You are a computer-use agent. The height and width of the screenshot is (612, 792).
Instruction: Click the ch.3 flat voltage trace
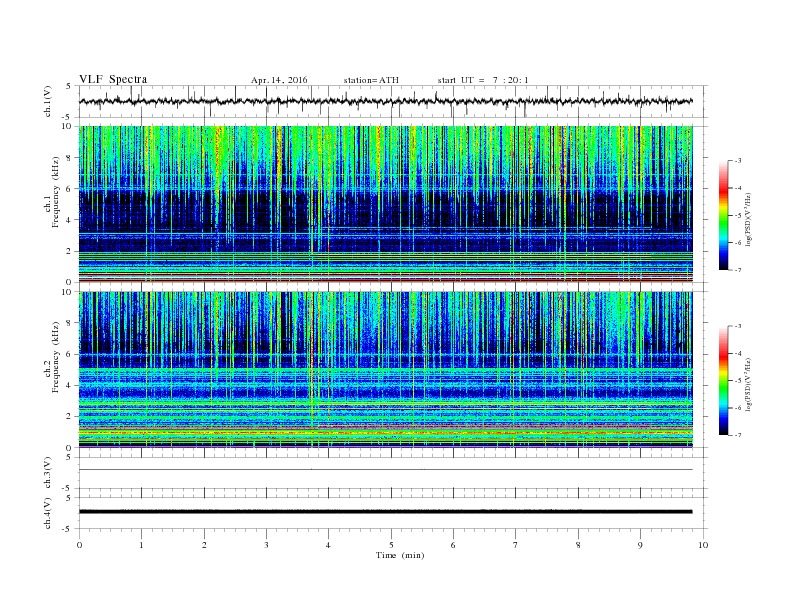point(386,470)
